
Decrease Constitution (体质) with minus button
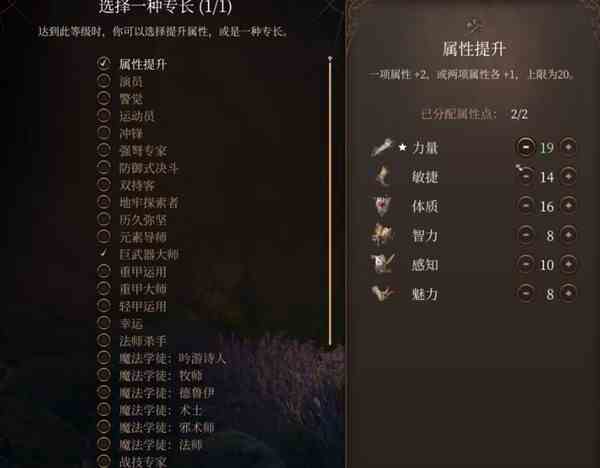pyautogui.click(x=526, y=205)
